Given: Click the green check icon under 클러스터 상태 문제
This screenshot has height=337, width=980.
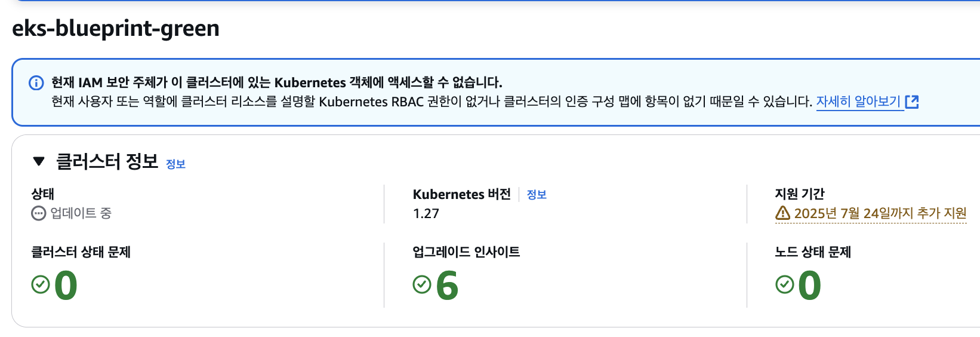Looking at the screenshot, I should (41, 285).
